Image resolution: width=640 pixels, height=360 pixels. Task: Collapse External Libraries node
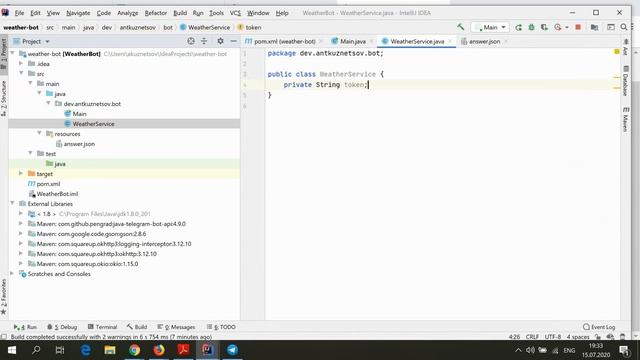tap(13, 203)
